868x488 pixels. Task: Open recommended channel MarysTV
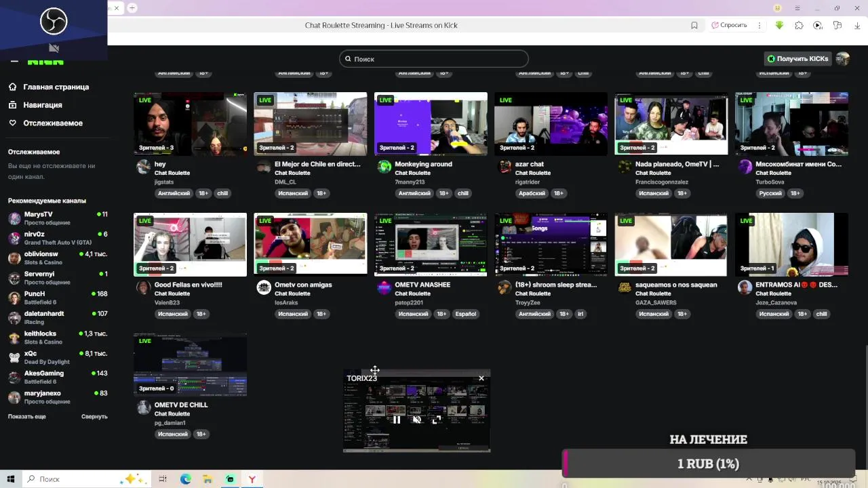click(58, 218)
